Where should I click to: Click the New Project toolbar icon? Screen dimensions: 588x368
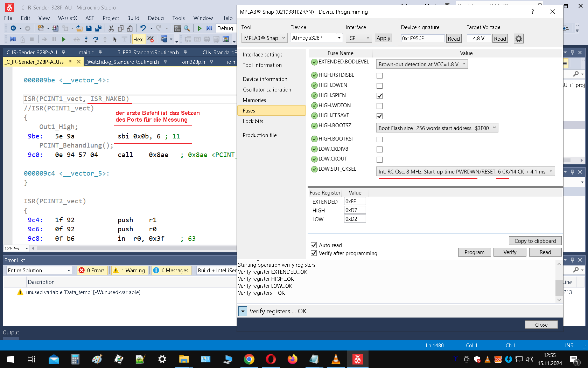(x=41, y=28)
